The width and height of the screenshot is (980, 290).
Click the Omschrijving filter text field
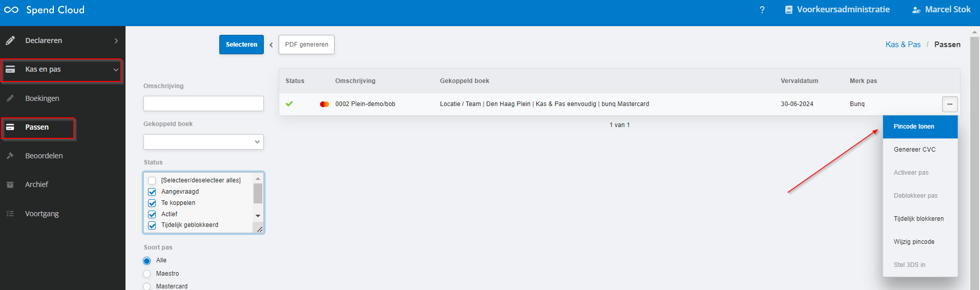(203, 103)
